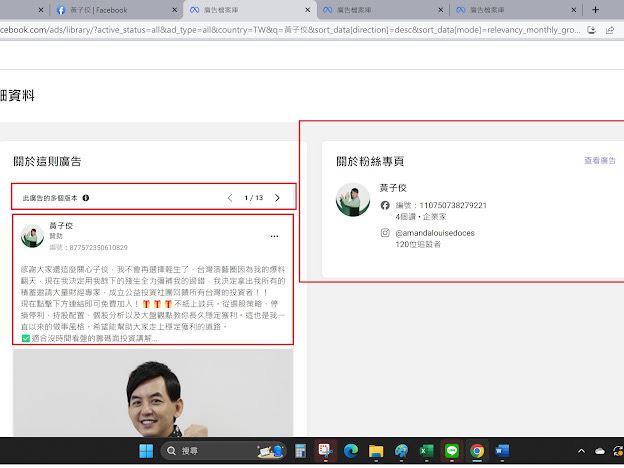Go to previous ad version arrow
The image size is (624, 468).
[x=230, y=198]
